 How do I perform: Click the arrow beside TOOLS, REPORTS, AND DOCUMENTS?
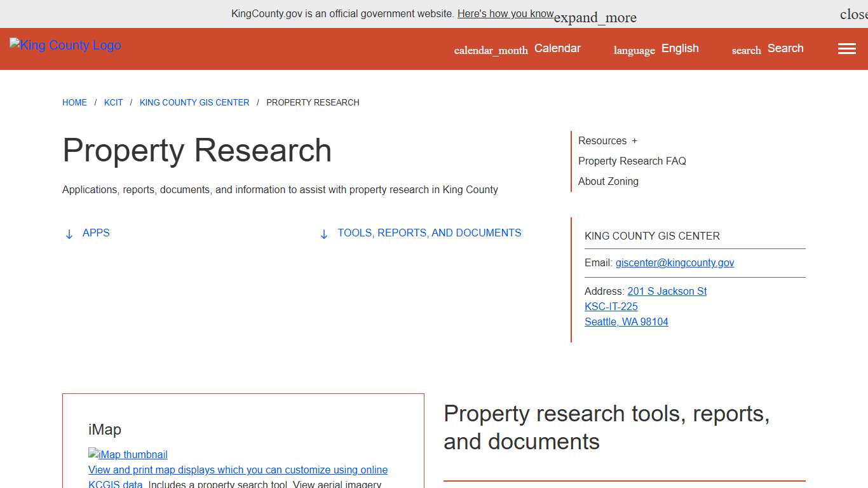click(x=323, y=234)
